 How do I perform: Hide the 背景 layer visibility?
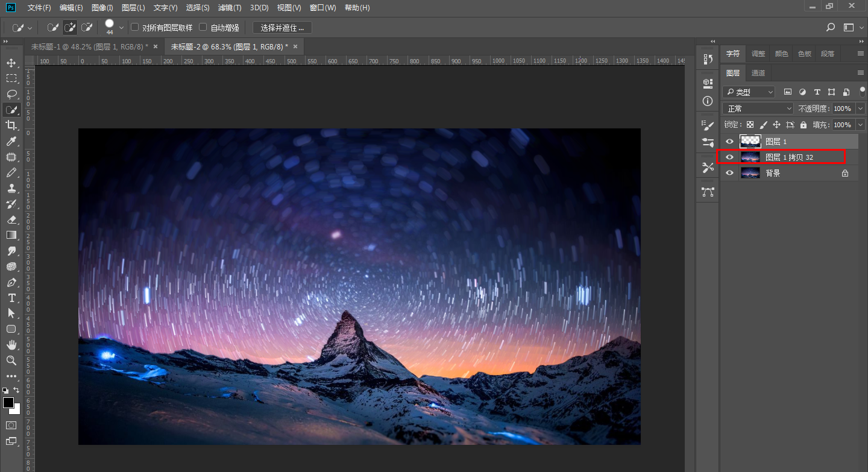point(729,172)
